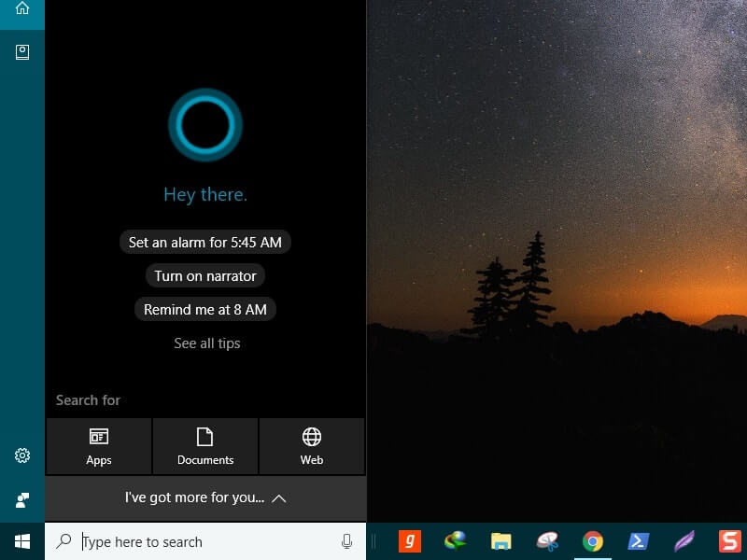The image size is (747, 560).
Task: Open Google Chrome from taskbar
Action: [x=592, y=541]
